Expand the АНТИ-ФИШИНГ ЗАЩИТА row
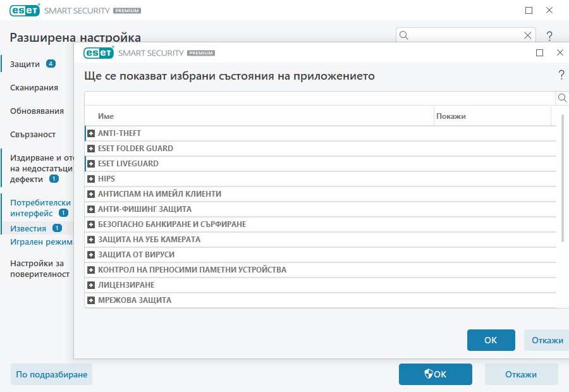Image resolution: width=569 pixels, height=392 pixels. 90,209
